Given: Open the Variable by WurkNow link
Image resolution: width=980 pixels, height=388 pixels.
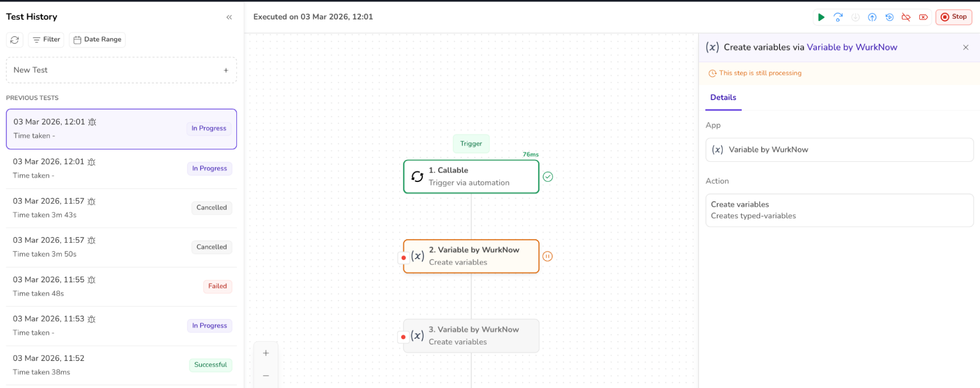Looking at the screenshot, I should (852, 48).
